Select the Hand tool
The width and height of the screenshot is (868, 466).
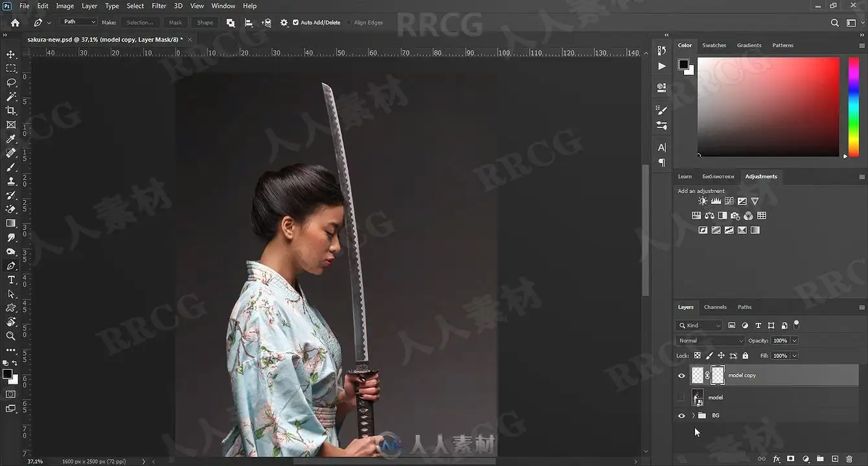[11, 322]
